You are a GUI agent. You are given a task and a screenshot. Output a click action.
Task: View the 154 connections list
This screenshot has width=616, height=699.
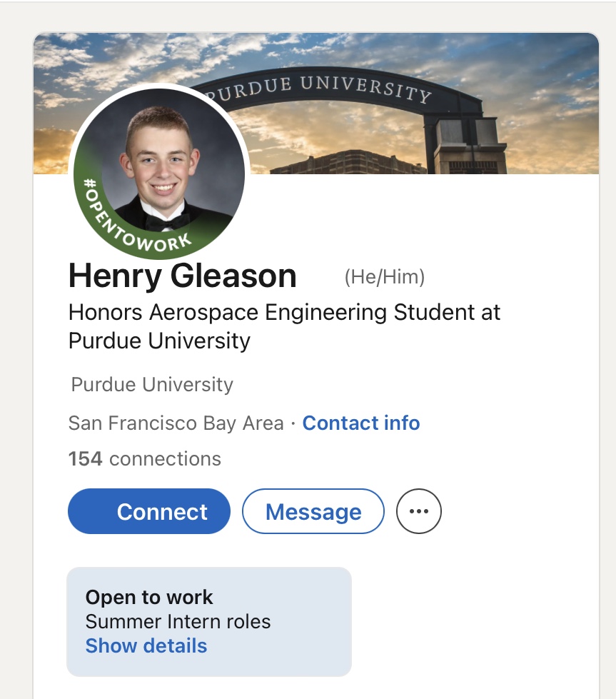144,458
